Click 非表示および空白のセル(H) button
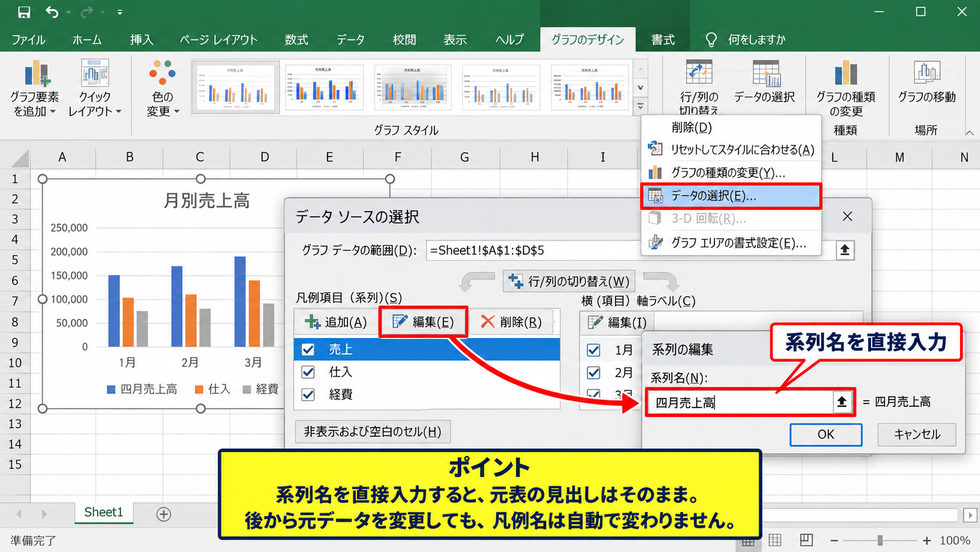This screenshot has height=552, width=980. coord(372,432)
